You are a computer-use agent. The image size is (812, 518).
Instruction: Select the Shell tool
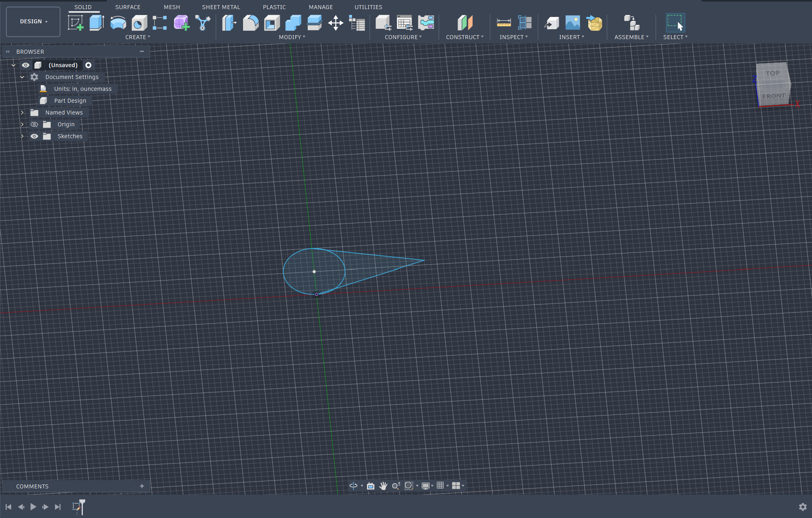tap(272, 23)
